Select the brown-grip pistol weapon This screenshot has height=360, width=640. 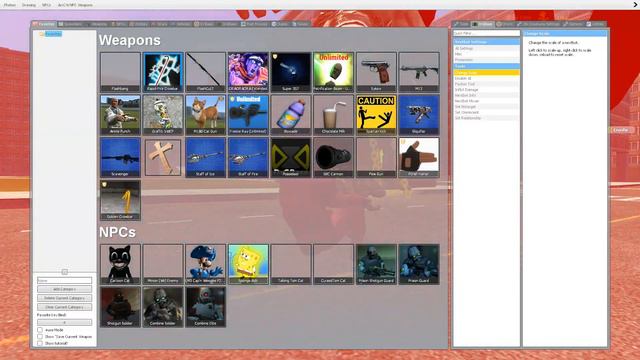[376, 72]
